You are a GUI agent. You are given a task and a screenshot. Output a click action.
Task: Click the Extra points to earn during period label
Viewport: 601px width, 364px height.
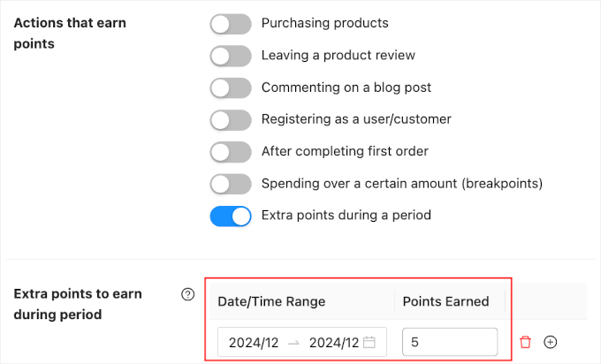78,304
